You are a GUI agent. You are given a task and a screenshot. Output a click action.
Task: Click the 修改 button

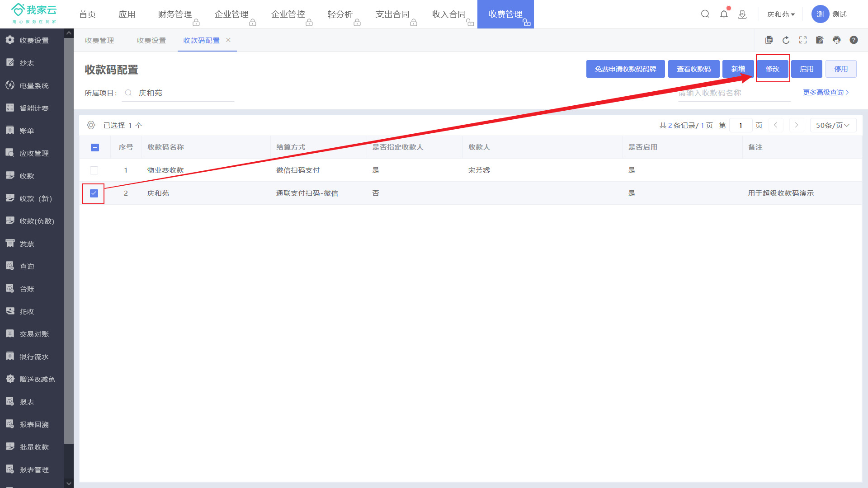click(x=772, y=69)
